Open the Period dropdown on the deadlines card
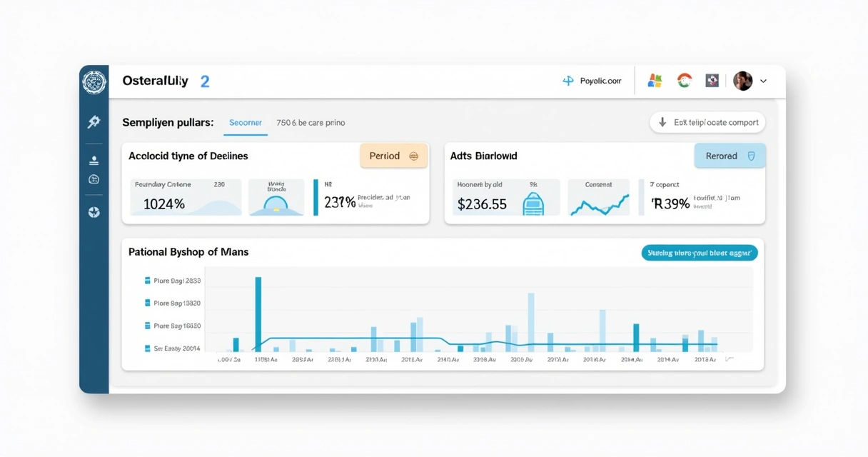868x457 pixels. (393, 155)
